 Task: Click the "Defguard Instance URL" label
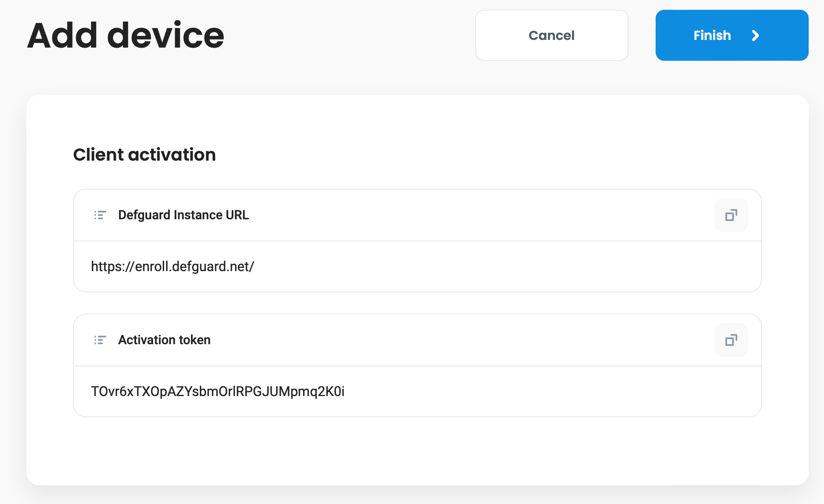click(x=183, y=215)
